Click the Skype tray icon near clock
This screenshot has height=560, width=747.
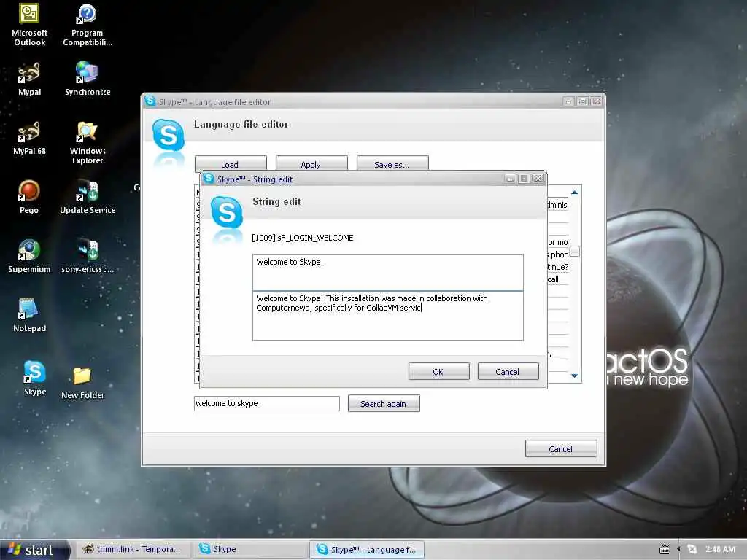pyautogui.click(x=692, y=550)
